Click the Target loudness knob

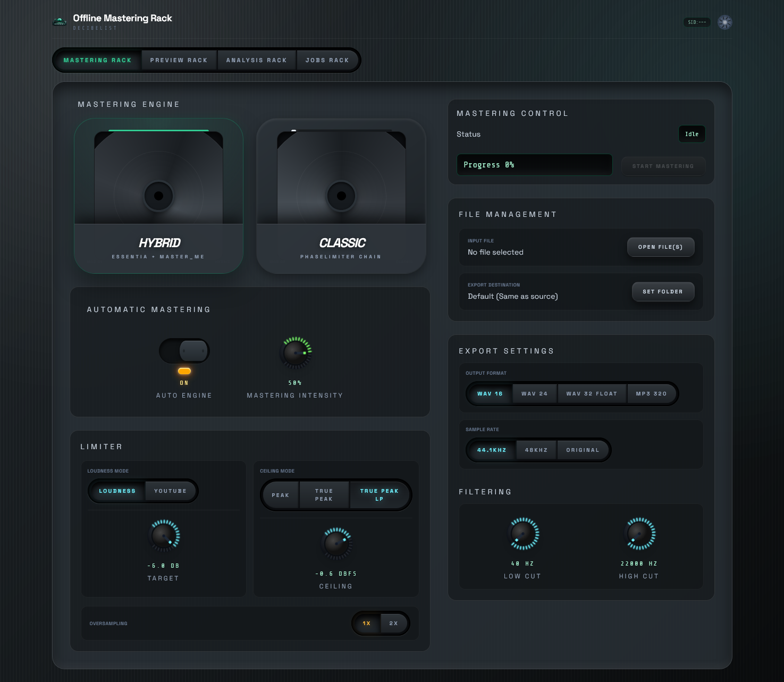click(x=165, y=535)
